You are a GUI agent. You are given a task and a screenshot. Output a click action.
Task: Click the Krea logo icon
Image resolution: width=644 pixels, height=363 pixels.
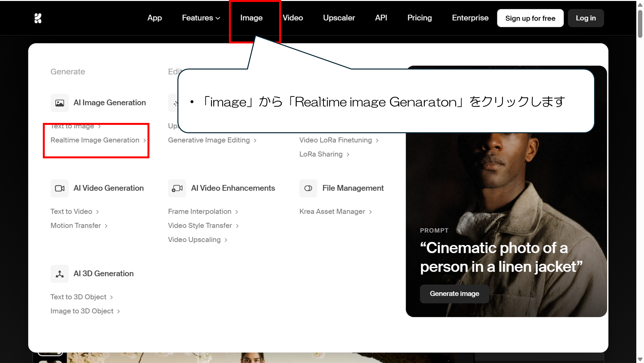pyautogui.click(x=38, y=18)
